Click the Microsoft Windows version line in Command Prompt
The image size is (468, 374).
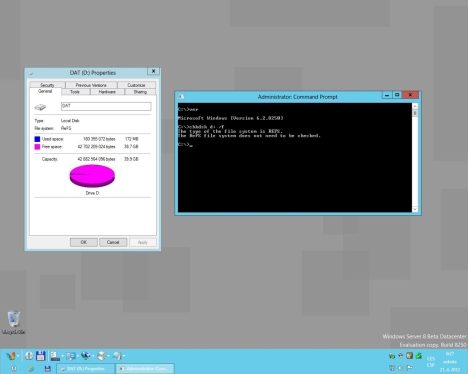[231, 118]
